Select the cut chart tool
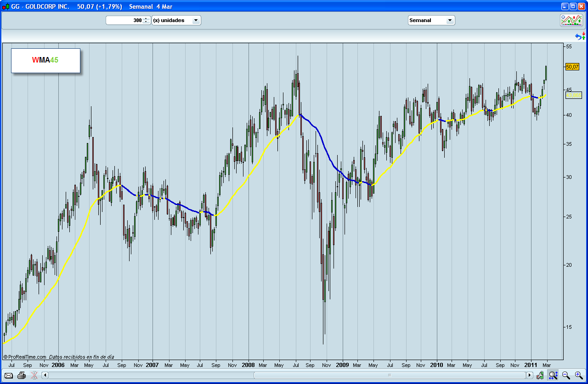 (33, 376)
